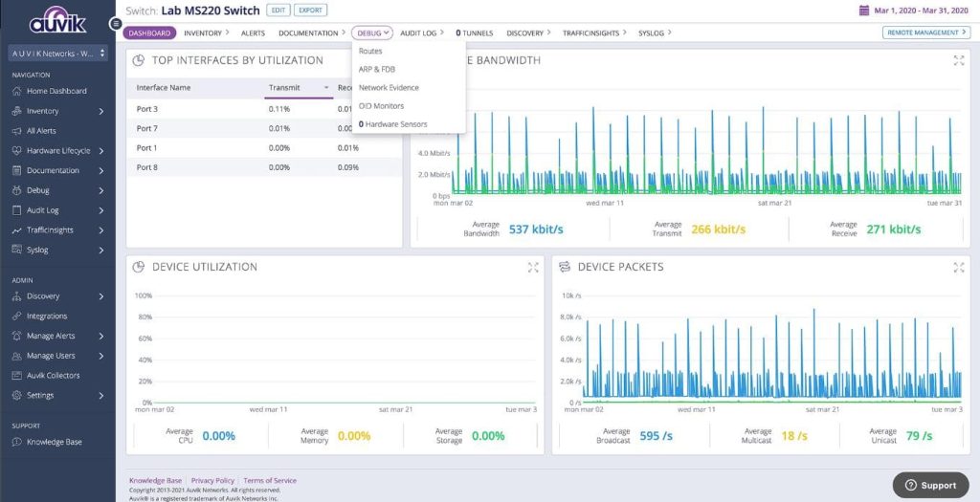
Task: Click the Home Dashboard house icon
Action: click(x=17, y=91)
